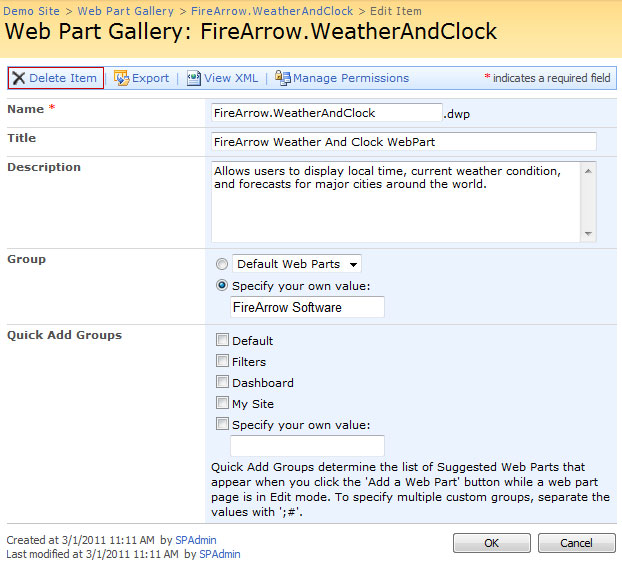
Task: Tick the Dashboard checkbox
Action: pos(223,382)
